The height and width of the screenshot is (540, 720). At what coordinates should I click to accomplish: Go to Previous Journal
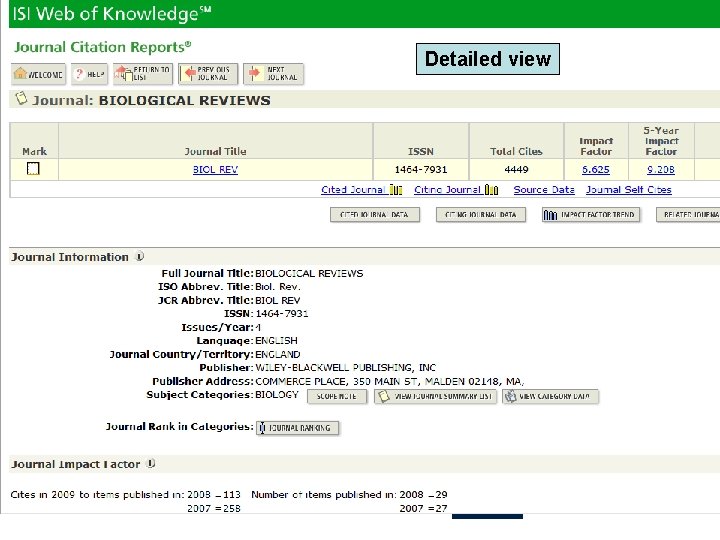click(x=208, y=74)
